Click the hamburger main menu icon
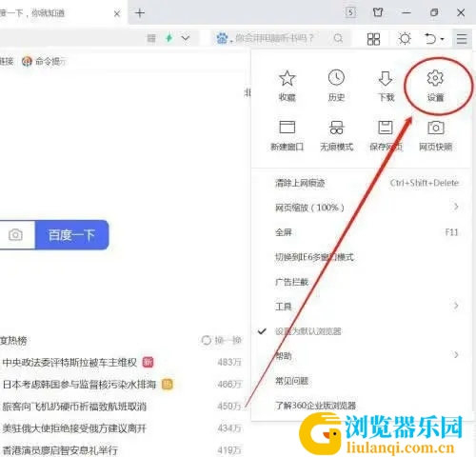The image size is (476, 457). (x=462, y=39)
